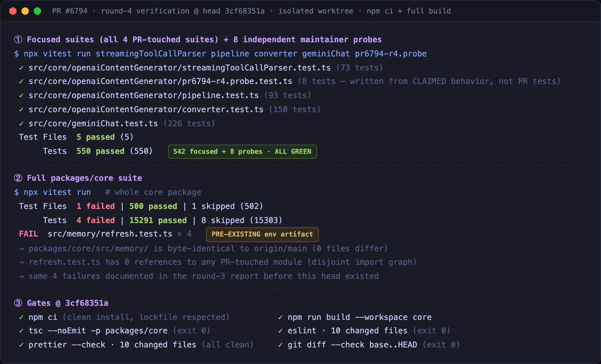Click the 'round-3 report' note line
The width and height of the screenshot is (601, 364).
point(199,276)
